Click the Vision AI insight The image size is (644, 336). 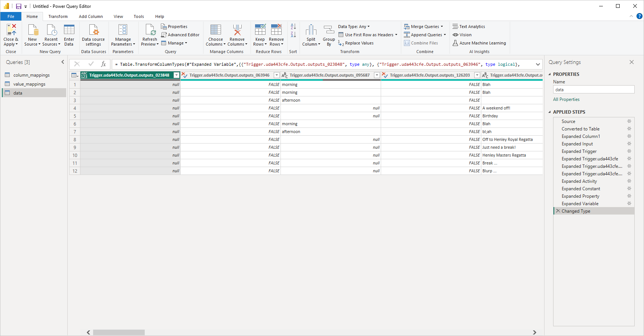462,35
